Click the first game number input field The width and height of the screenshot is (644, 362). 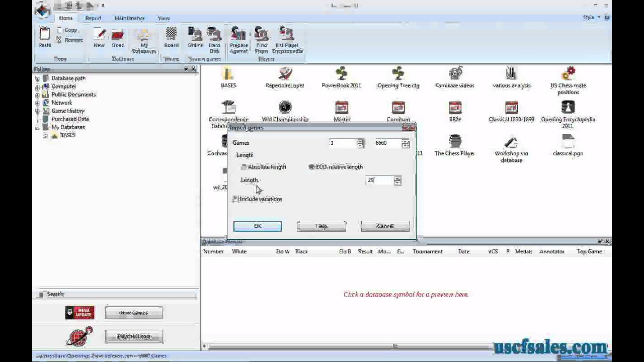(x=343, y=143)
